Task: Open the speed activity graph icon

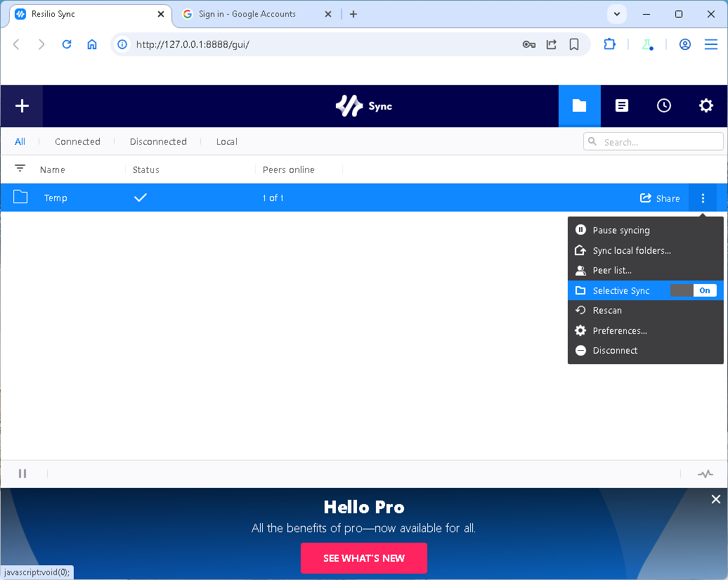Action: pos(705,474)
